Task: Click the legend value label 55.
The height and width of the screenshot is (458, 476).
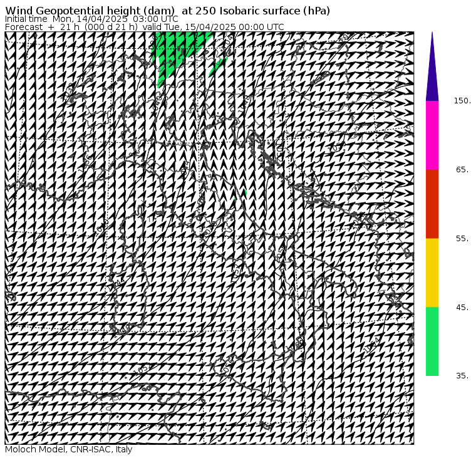Action: tap(462, 239)
